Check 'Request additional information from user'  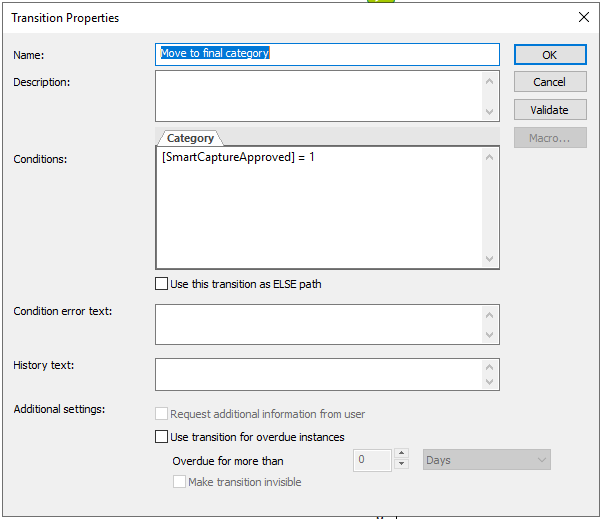(162, 414)
